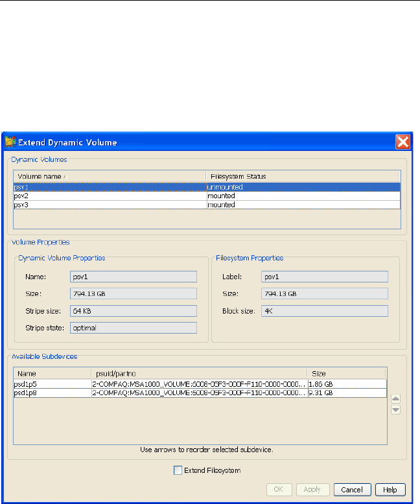Click the Stripe size field
Image resolution: width=420 pixels, height=504 pixels.
133,310
